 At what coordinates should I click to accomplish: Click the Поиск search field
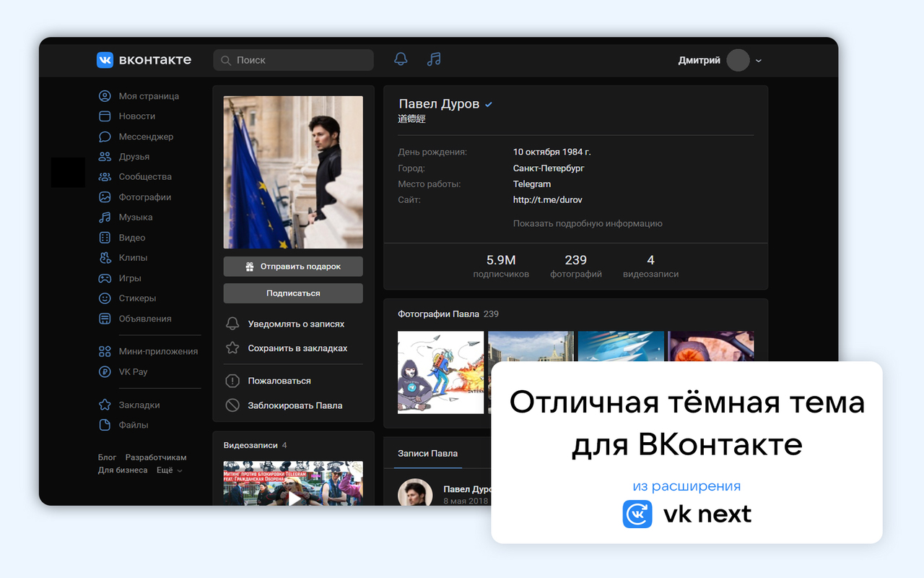[293, 60]
